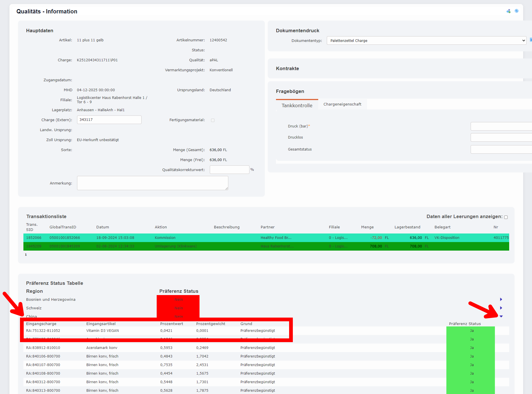Click the blue circular icon at top right corner
532x394 pixels.
(517, 11)
